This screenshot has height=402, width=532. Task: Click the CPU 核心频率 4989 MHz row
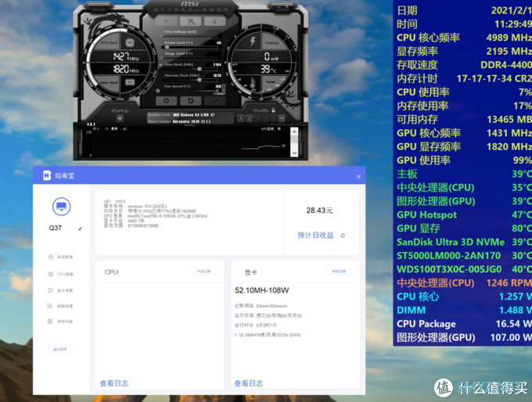tap(464, 38)
